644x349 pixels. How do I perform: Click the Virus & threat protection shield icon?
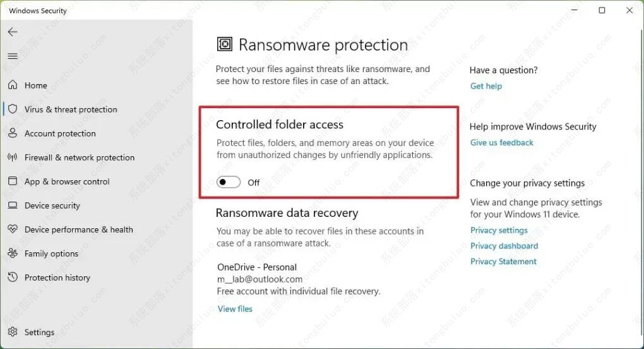pyautogui.click(x=13, y=109)
